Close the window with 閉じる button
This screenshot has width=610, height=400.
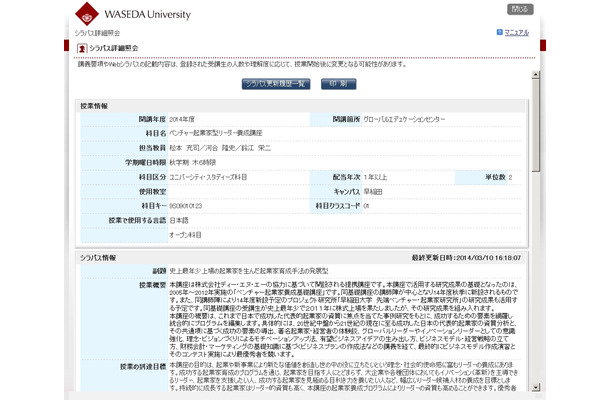pyautogui.click(x=520, y=9)
